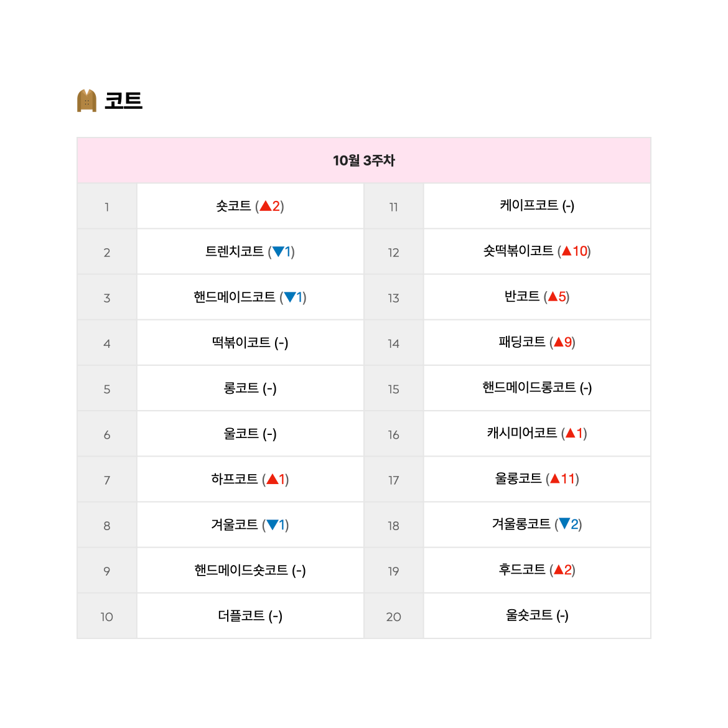Click the blue down arrow next to 겨울코트
The image size is (728, 728).
[273, 525]
